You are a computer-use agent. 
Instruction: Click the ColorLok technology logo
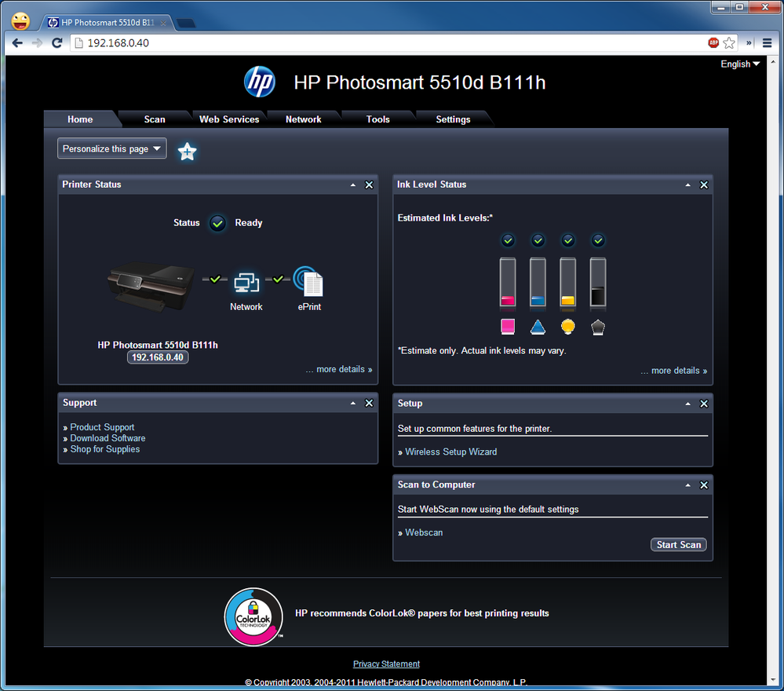tap(253, 617)
